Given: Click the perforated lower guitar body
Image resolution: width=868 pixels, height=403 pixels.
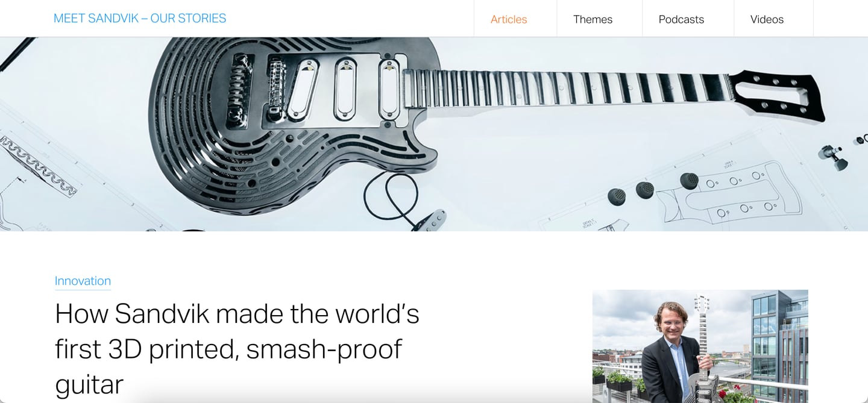Looking at the screenshot, I should coord(241,175).
